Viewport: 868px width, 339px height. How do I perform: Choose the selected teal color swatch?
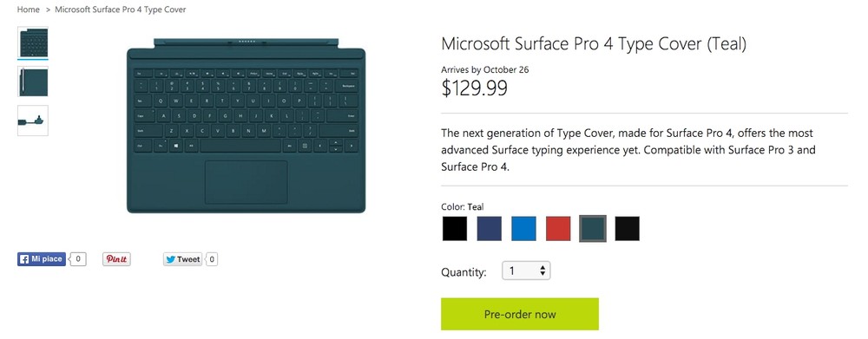(x=593, y=228)
